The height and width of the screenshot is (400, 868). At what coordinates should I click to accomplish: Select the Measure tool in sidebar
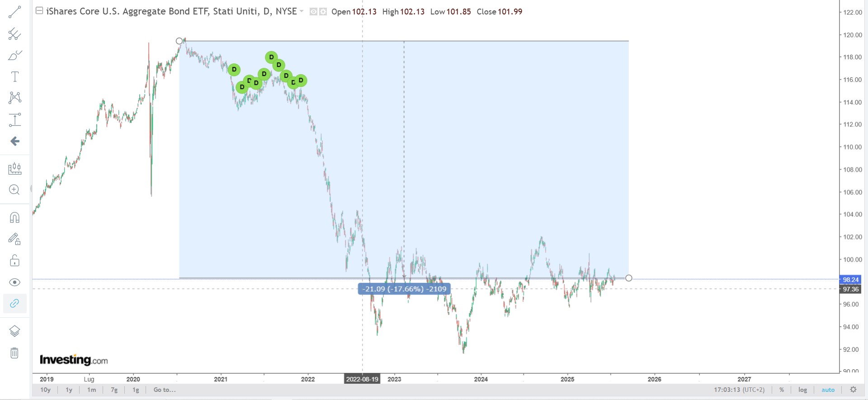pos(14,169)
